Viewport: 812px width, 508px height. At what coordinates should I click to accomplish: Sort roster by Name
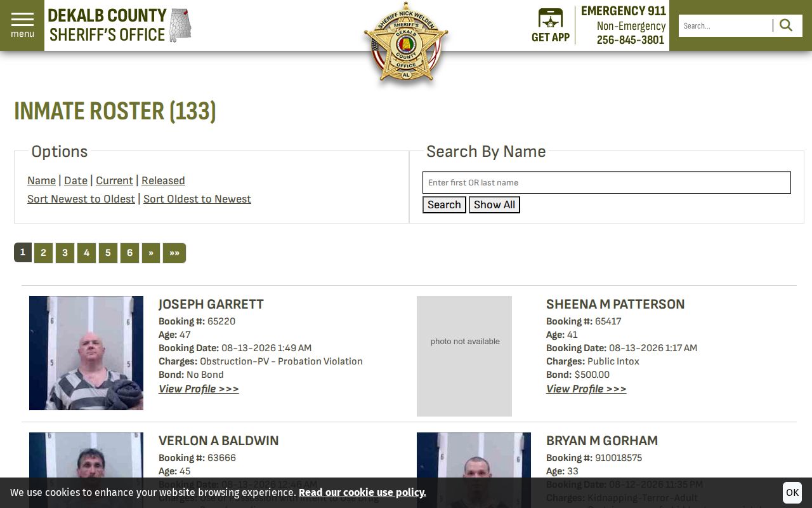pyautogui.click(x=41, y=180)
